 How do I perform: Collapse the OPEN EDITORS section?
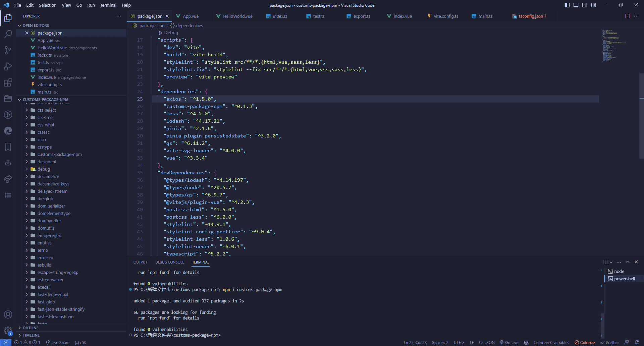point(36,25)
